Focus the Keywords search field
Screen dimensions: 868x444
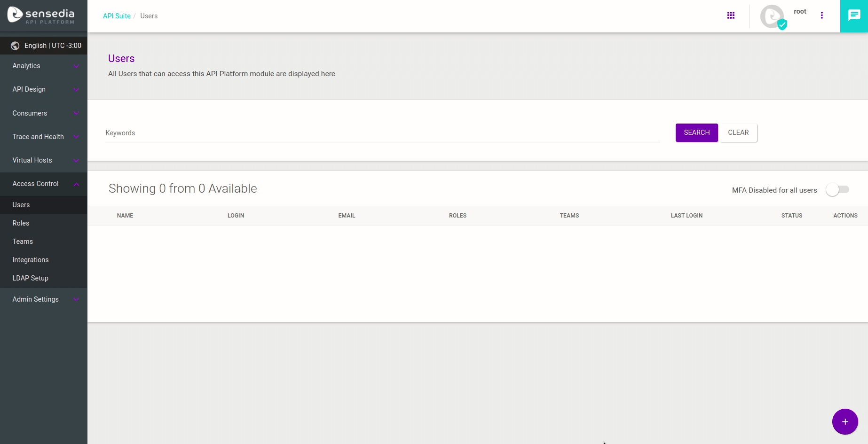pyautogui.click(x=382, y=133)
